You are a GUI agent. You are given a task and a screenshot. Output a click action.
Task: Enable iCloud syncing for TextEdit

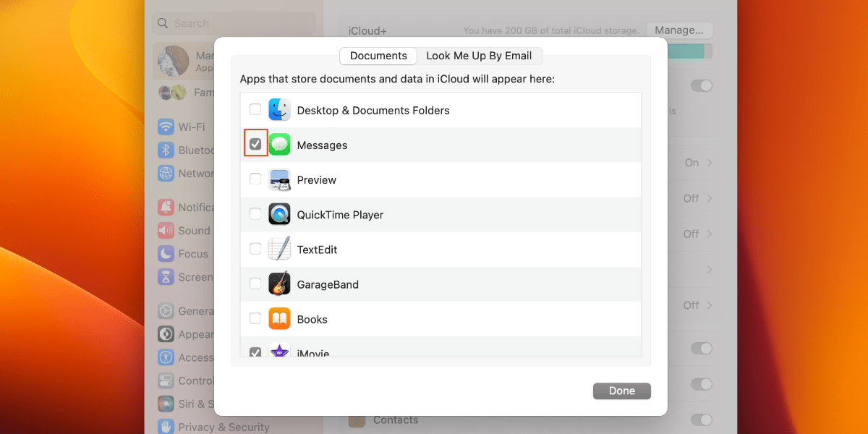(x=255, y=249)
